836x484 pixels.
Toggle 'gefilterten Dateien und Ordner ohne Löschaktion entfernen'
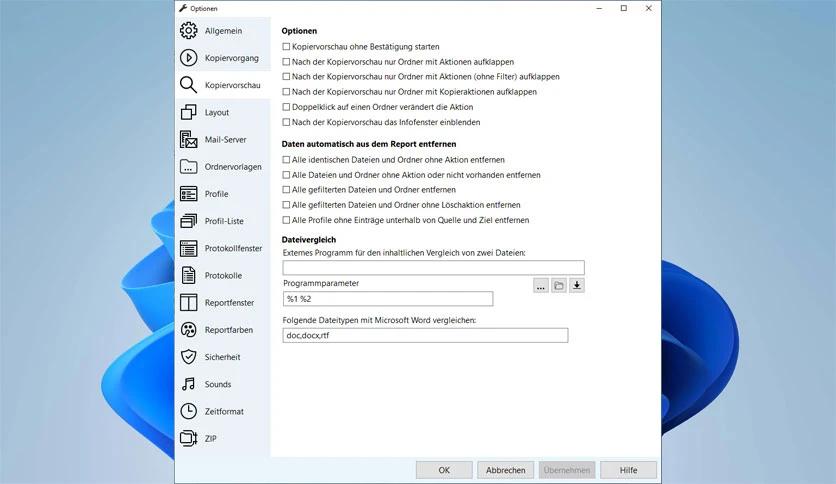tap(286, 205)
